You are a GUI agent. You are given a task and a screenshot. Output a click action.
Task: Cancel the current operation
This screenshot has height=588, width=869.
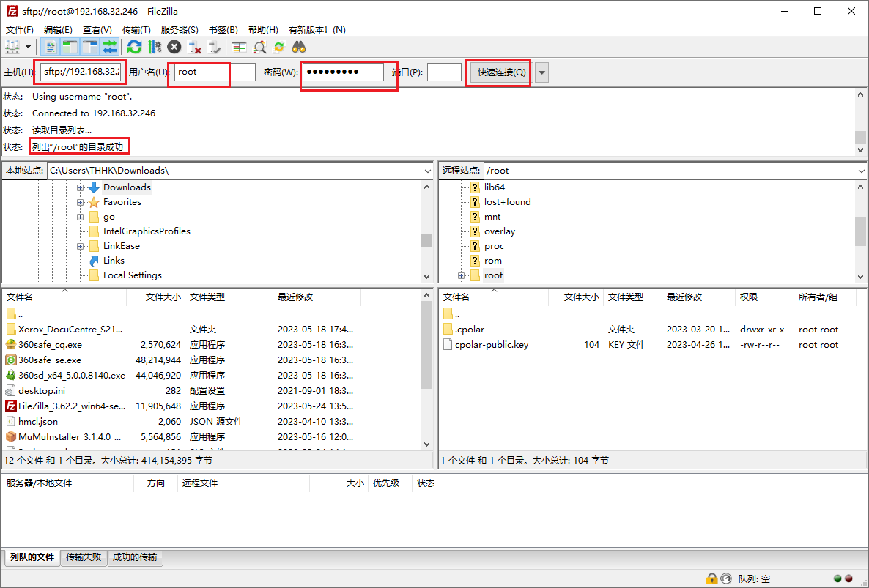(174, 47)
